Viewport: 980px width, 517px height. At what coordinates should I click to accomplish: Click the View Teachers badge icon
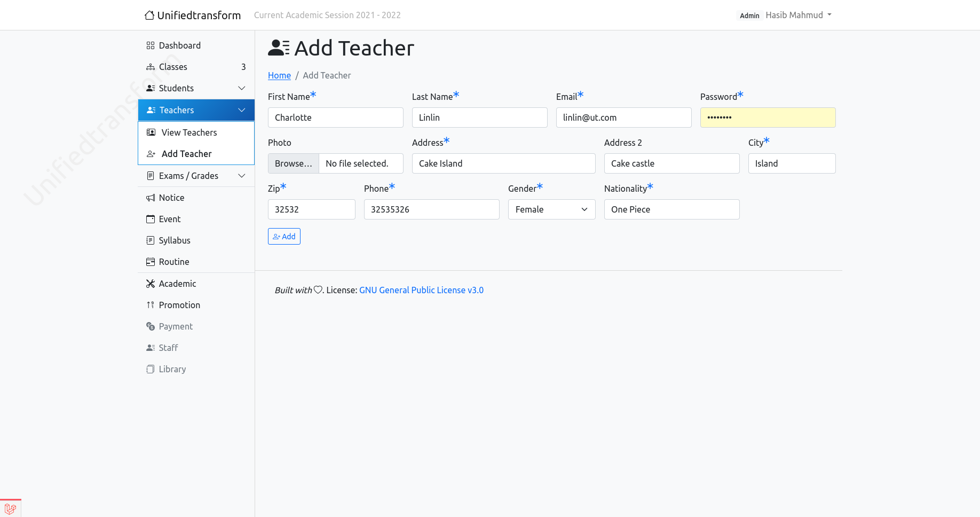click(151, 132)
